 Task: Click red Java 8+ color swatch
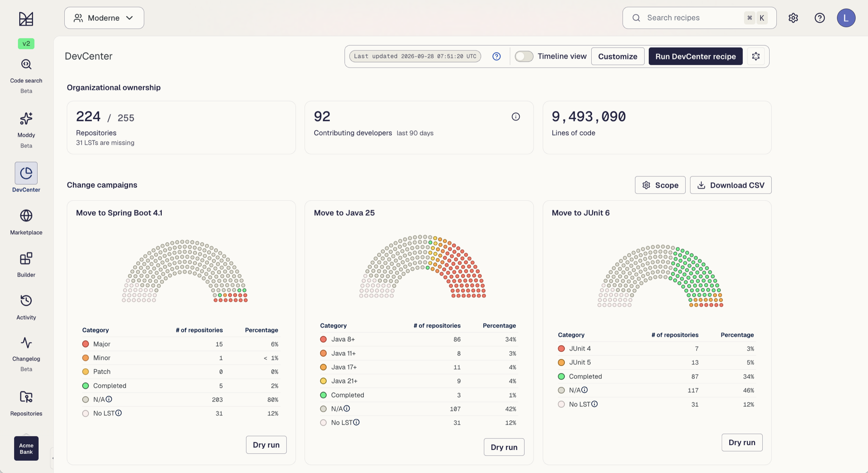(323, 339)
